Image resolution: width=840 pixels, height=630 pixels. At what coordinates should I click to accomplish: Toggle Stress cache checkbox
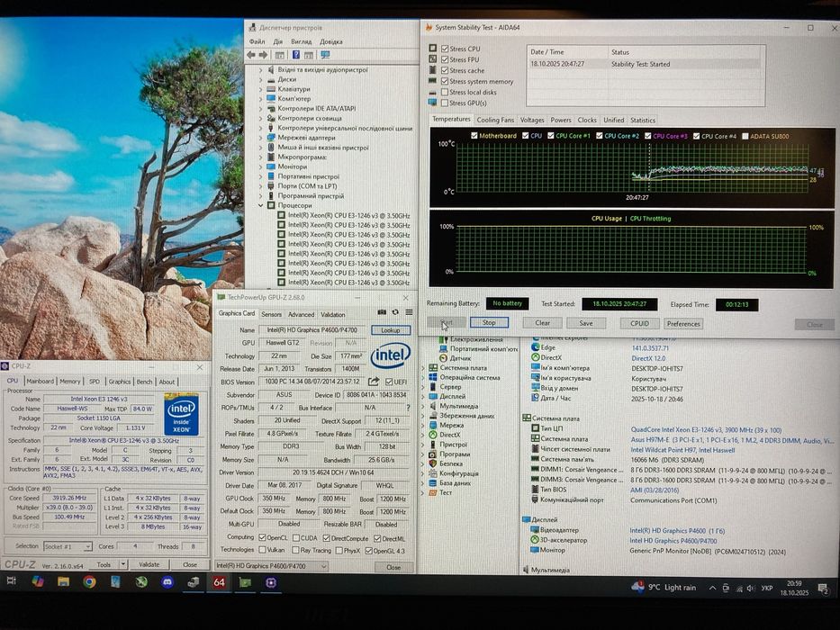click(445, 70)
